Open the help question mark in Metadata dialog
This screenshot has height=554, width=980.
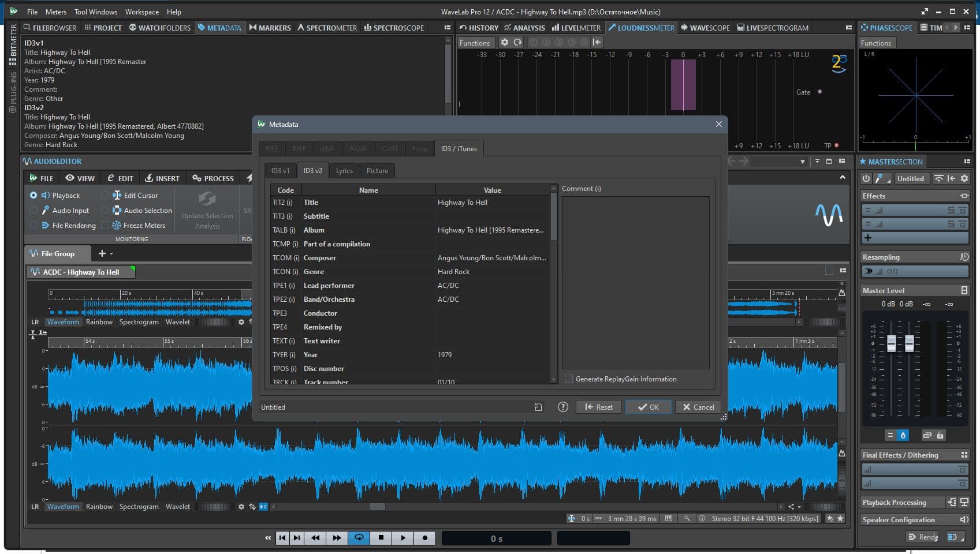click(562, 407)
